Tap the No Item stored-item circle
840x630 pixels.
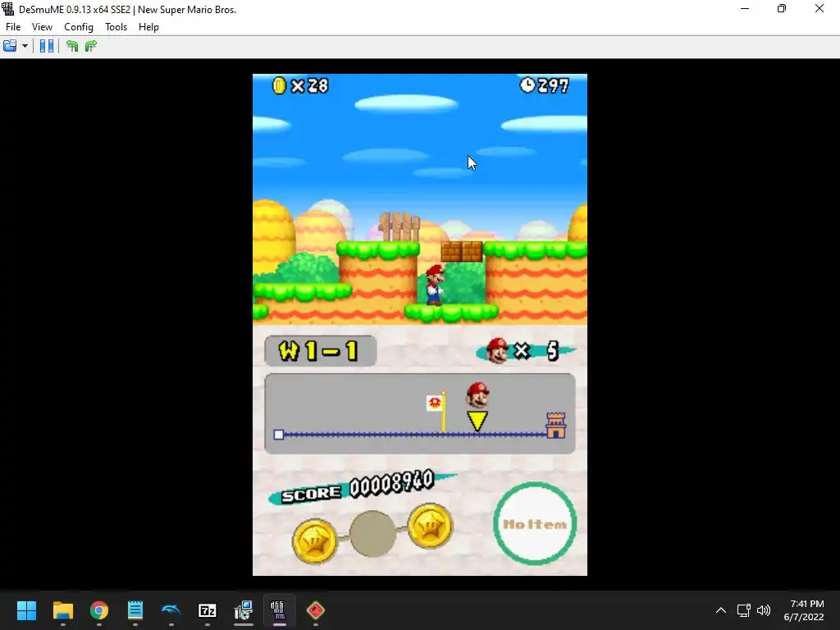coord(535,523)
